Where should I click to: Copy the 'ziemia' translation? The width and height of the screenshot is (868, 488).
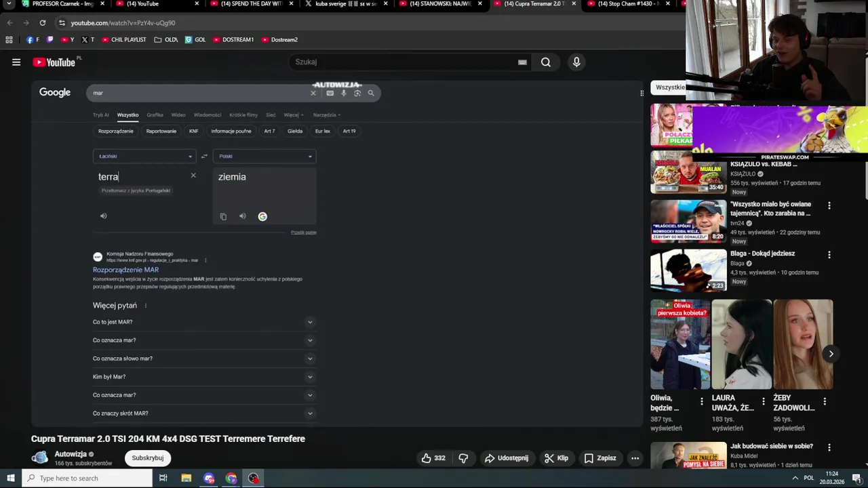[223, 216]
